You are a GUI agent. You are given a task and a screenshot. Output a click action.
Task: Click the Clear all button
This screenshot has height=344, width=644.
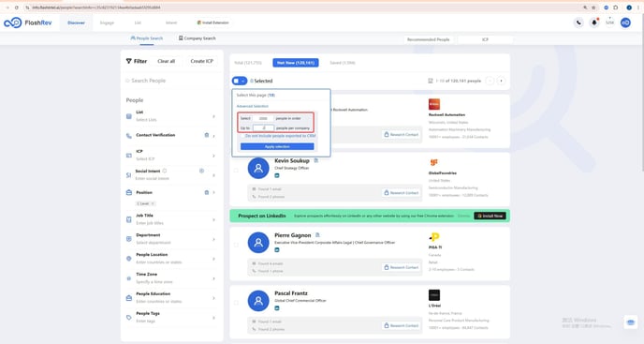[166, 61]
